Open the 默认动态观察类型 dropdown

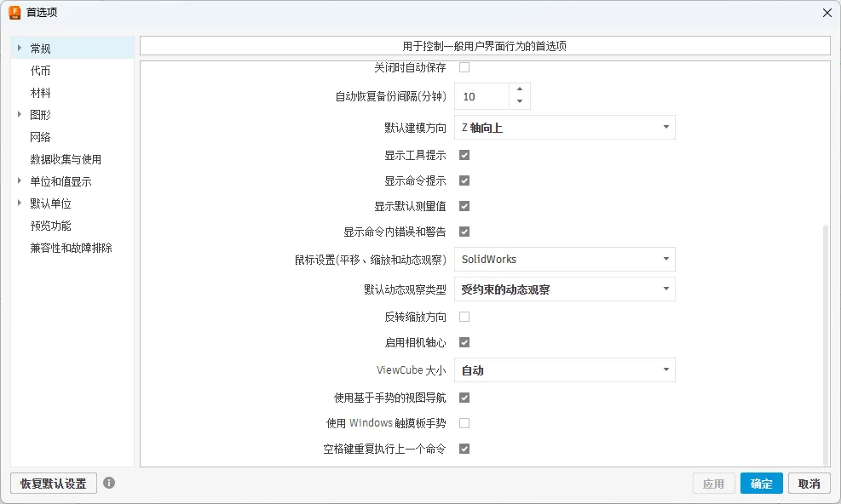click(x=565, y=289)
